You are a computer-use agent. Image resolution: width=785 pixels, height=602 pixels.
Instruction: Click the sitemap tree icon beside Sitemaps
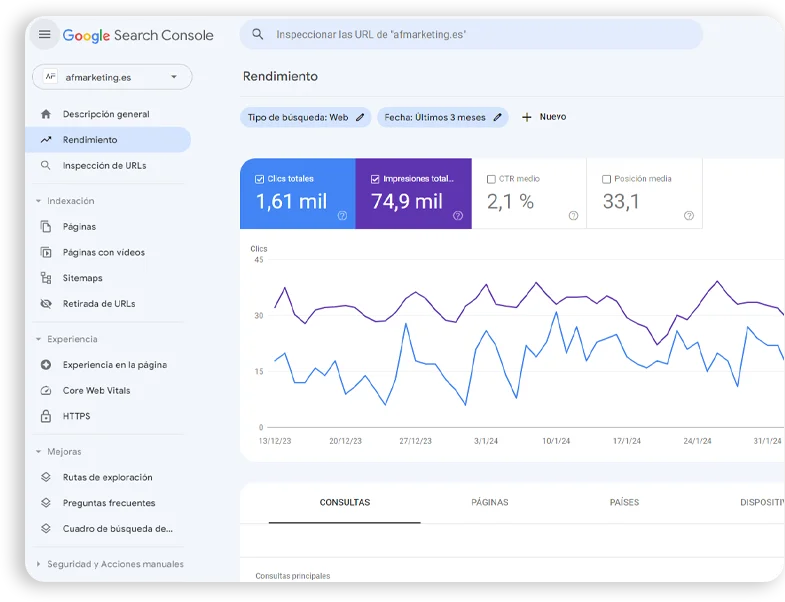[46, 278]
